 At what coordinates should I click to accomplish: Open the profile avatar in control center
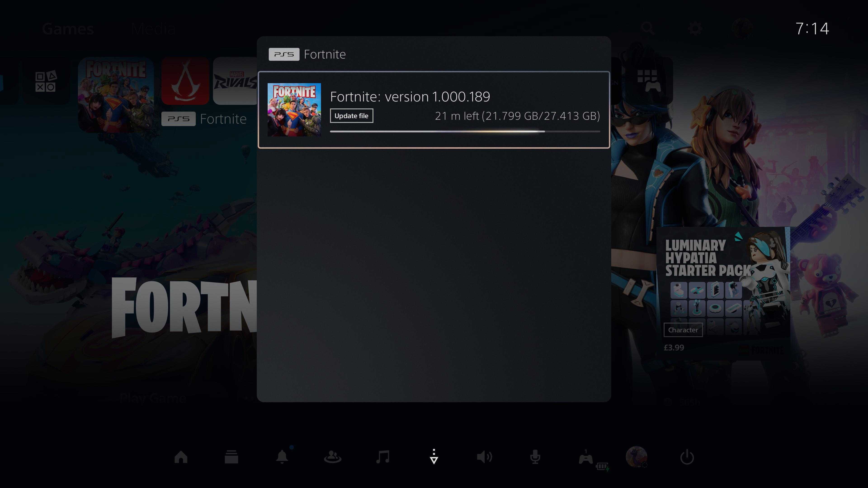click(637, 457)
